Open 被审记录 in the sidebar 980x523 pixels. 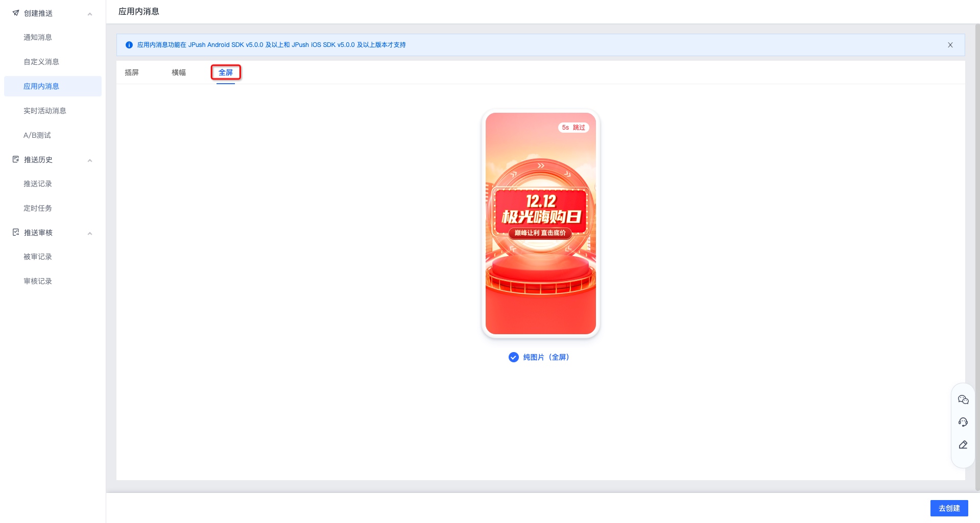click(x=38, y=257)
